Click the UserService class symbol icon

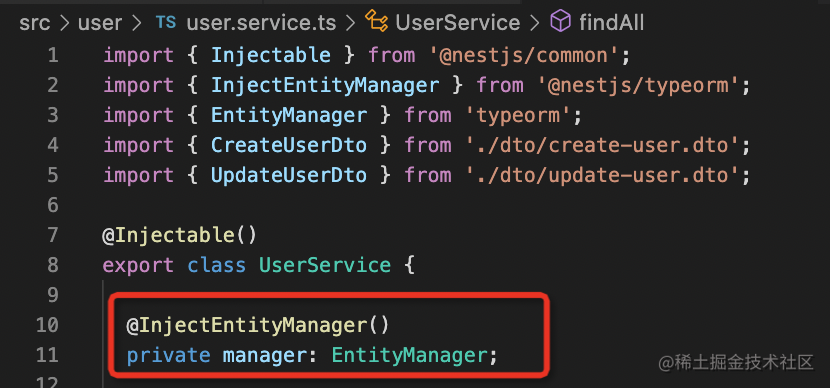(x=377, y=22)
